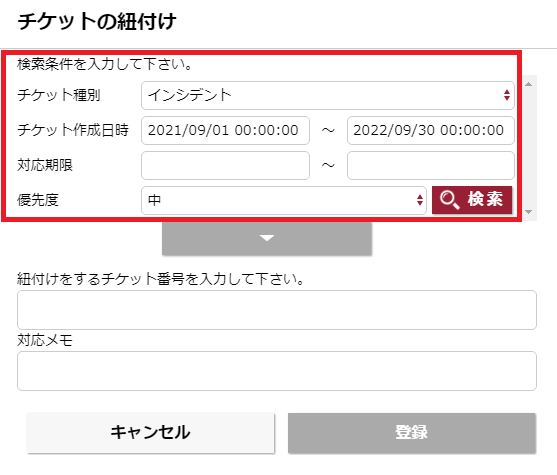Click the チケットの紐付け dialog title
The width and height of the screenshot is (557, 475).
point(97,21)
